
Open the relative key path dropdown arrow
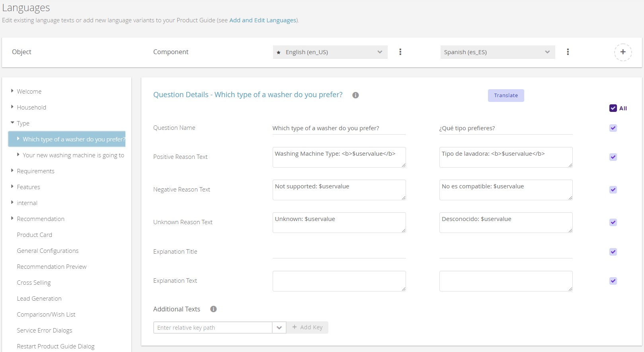[279, 328]
